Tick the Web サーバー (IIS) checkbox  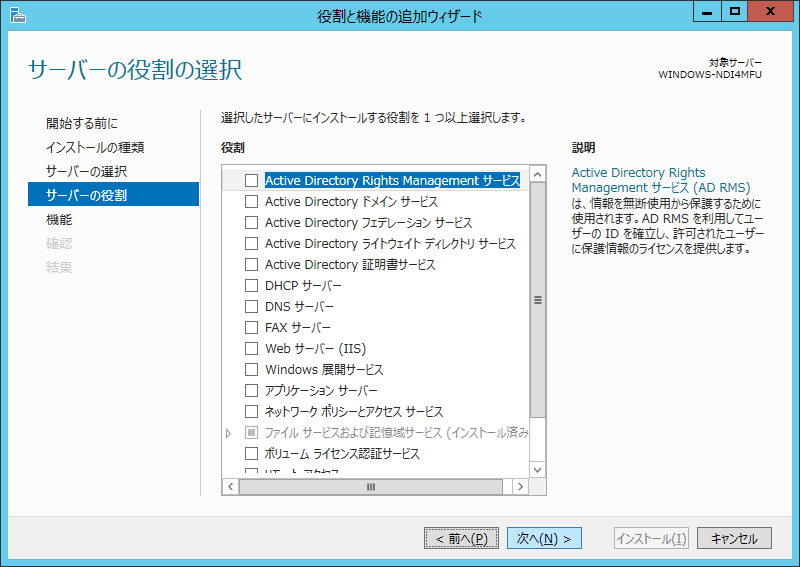tap(251, 349)
